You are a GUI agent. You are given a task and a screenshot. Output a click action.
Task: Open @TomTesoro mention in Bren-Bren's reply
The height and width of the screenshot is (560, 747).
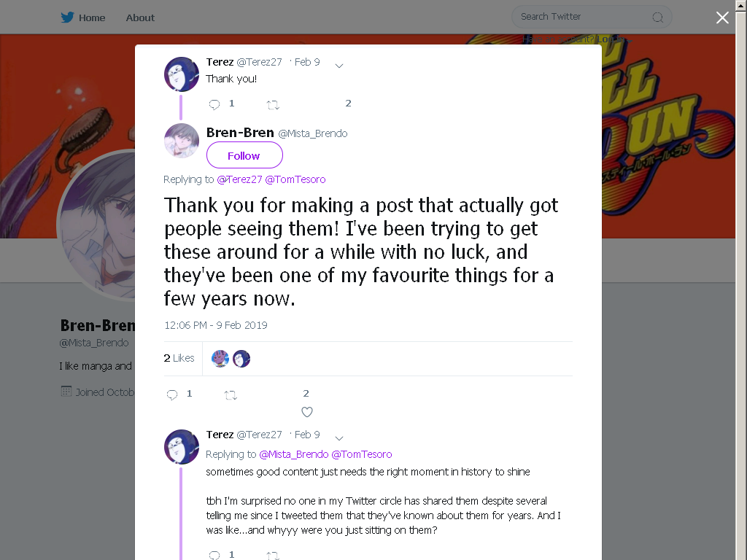coord(295,179)
